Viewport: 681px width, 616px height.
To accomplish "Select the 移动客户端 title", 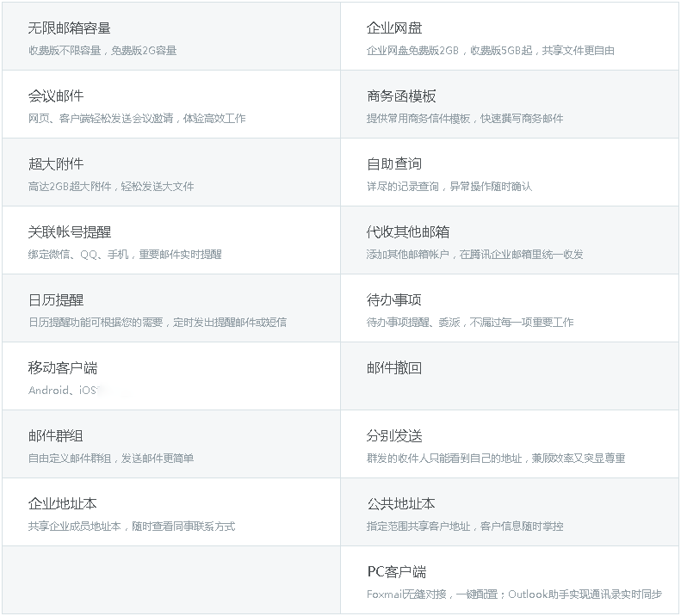I will point(63,368).
